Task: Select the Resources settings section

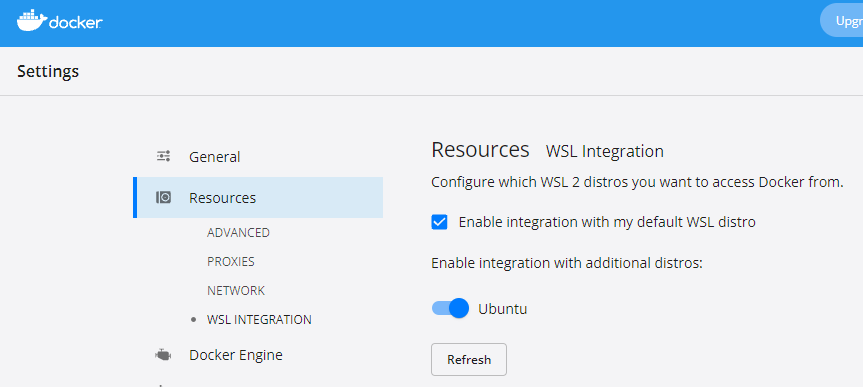Action: pos(258,198)
